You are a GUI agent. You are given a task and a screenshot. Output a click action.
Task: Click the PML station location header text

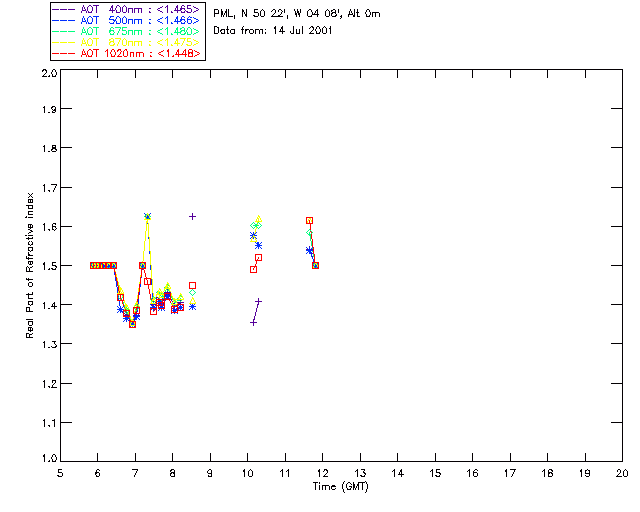tap(297, 13)
